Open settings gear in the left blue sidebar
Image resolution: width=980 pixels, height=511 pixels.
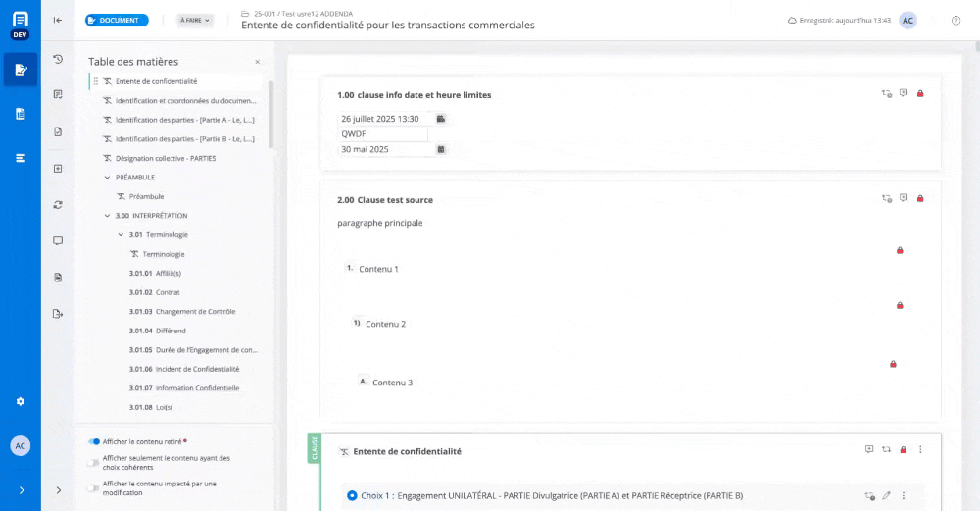click(x=21, y=401)
